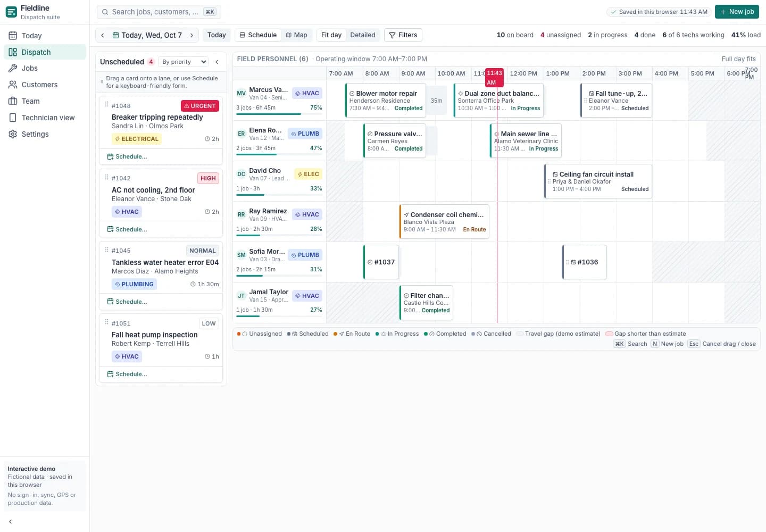Collapse the Unscheduled panel chevron

pos(217,62)
